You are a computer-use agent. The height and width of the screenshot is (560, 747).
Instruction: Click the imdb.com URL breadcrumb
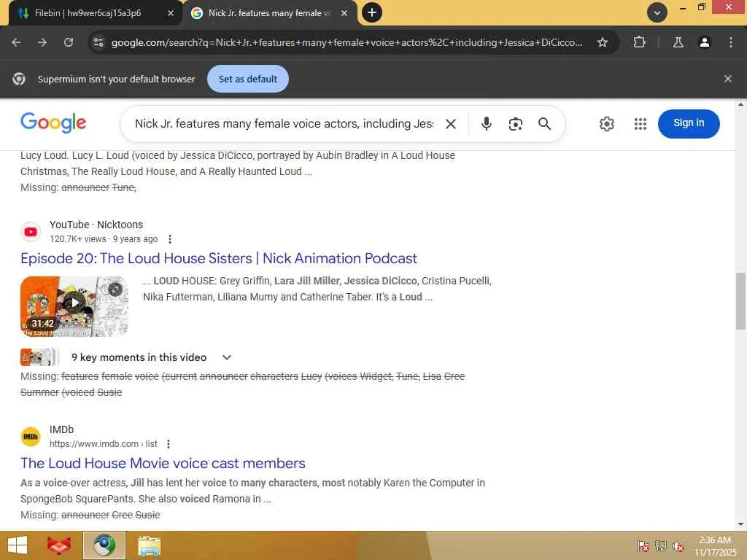[104, 444]
